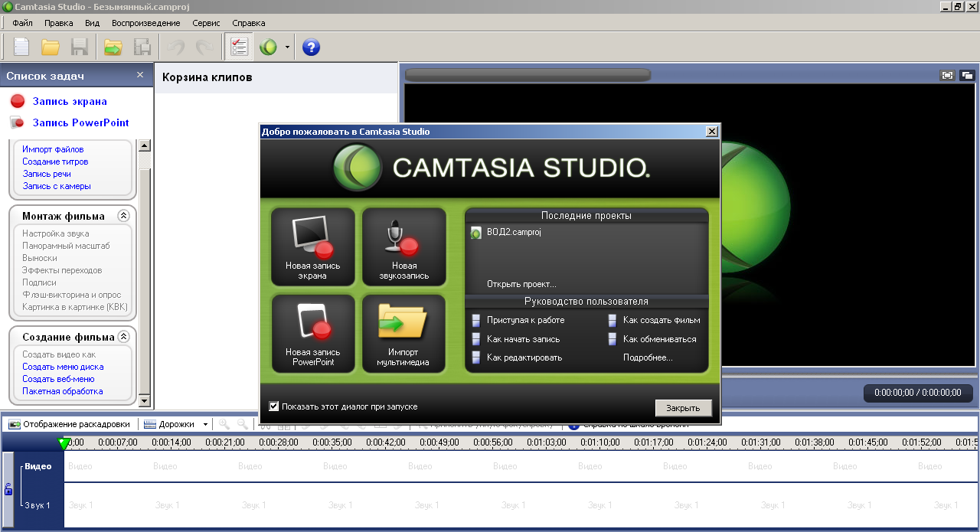Click the Open project folder icon
Image resolution: width=980 pixels, height=532 pixels.
[x=51, y=47]
